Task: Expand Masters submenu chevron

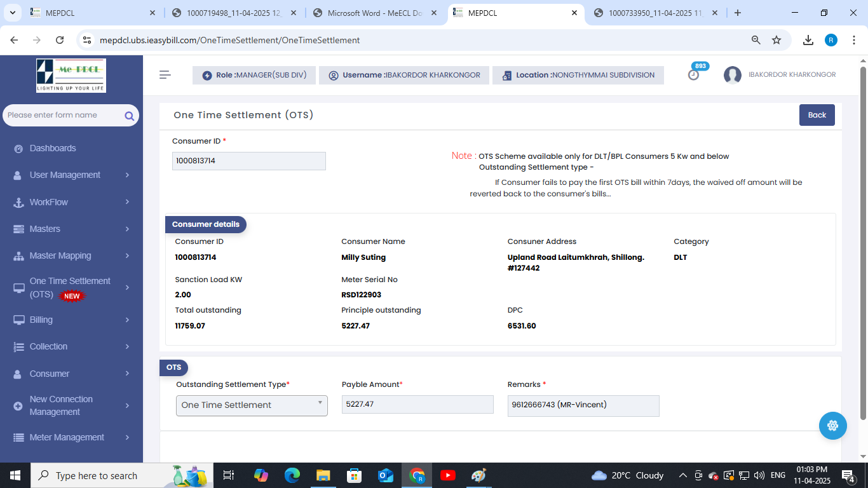Action: (x=127, y=229)
